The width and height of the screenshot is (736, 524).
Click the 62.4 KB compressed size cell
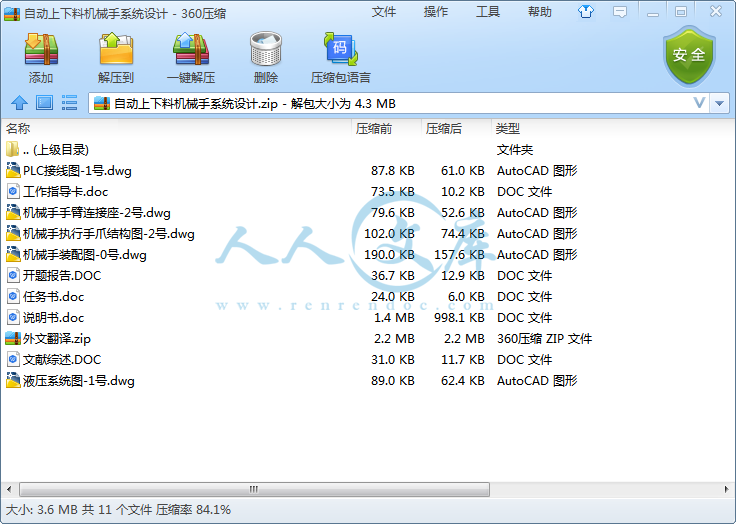463,381
